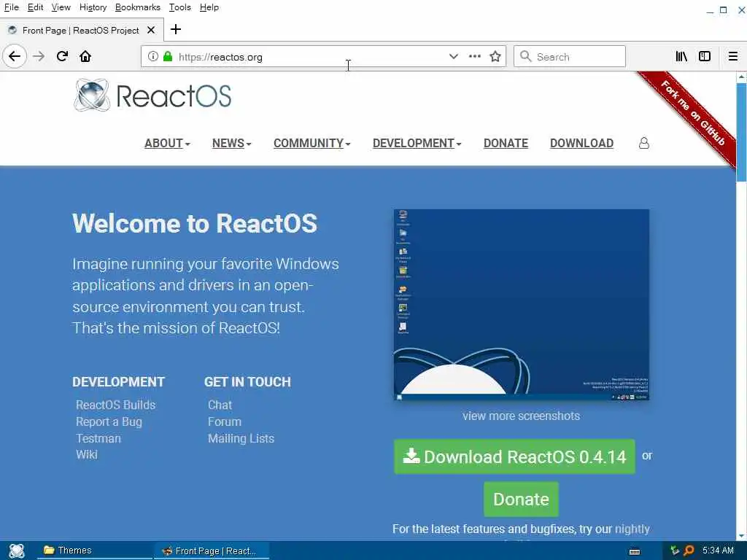The image size is (747, 560).
Task: Open Report a Bug link
Action: pyautogui.click(x=109, y=421)
